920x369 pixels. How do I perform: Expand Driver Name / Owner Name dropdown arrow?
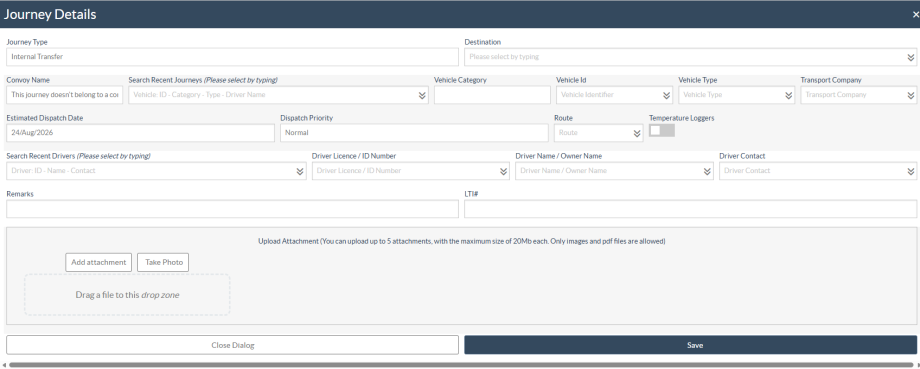[x=707, y=171]
